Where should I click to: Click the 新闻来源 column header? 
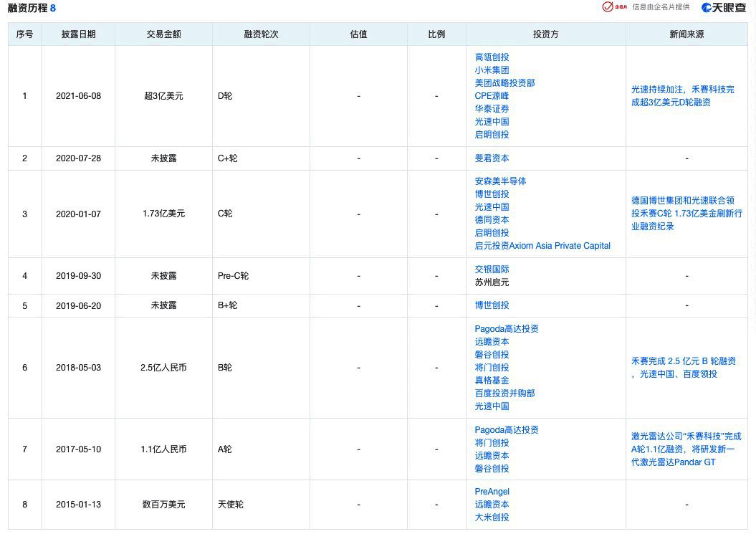click(686, 34)
